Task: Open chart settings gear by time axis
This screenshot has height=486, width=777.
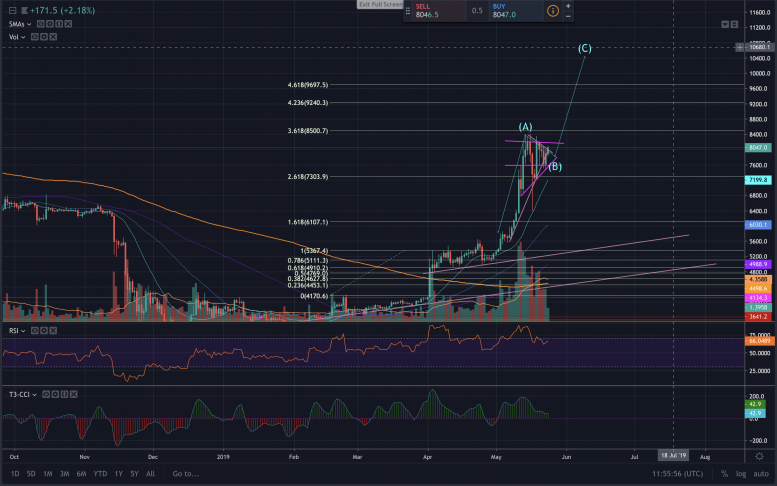Action: [x=759, y=456]
